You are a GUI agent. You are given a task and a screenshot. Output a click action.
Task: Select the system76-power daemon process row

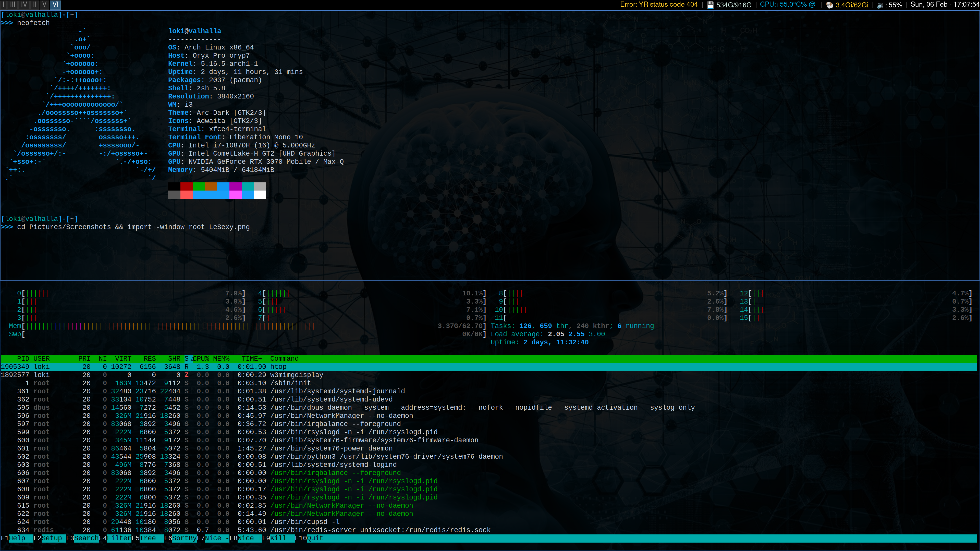pos(488,448)
